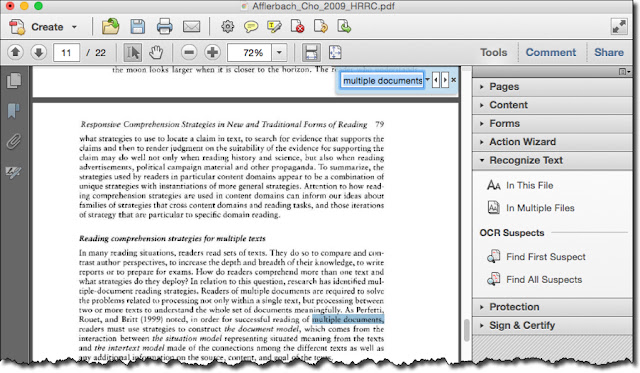
Task: Open the Tools pane tab
Action: [x=493, y=52]
